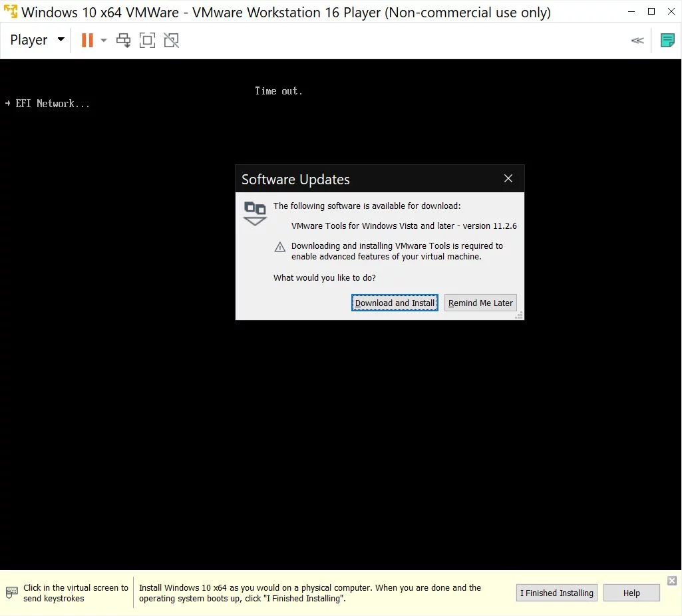Send Ctrl+Alt+Del to the virtual machine
Viewport: 682px width, 616px height.
[124, 41]
